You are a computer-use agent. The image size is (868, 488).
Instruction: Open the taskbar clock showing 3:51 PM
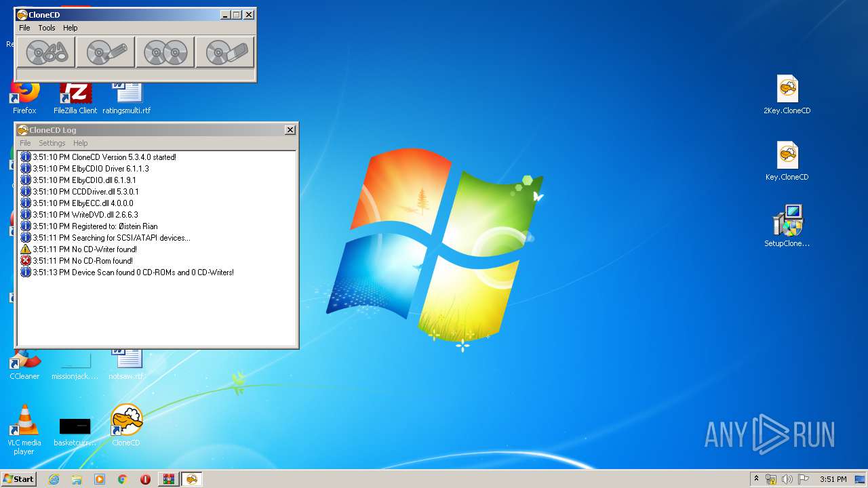(x=833, y=479)
